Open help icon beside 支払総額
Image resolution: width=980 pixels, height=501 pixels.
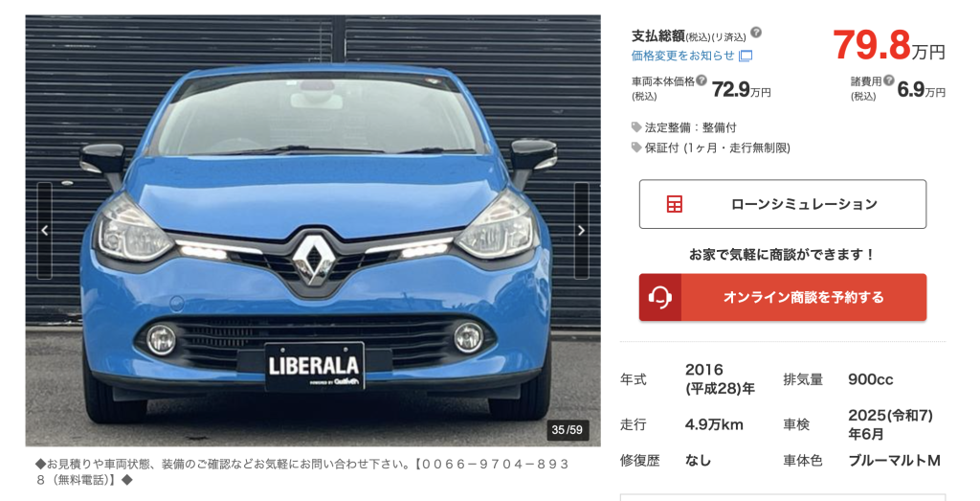[756, 33]
